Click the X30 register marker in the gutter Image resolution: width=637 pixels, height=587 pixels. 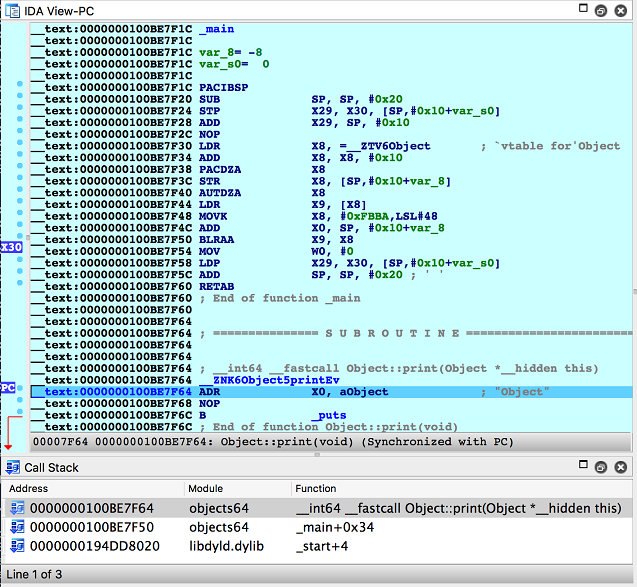click(x=11, y=247)
